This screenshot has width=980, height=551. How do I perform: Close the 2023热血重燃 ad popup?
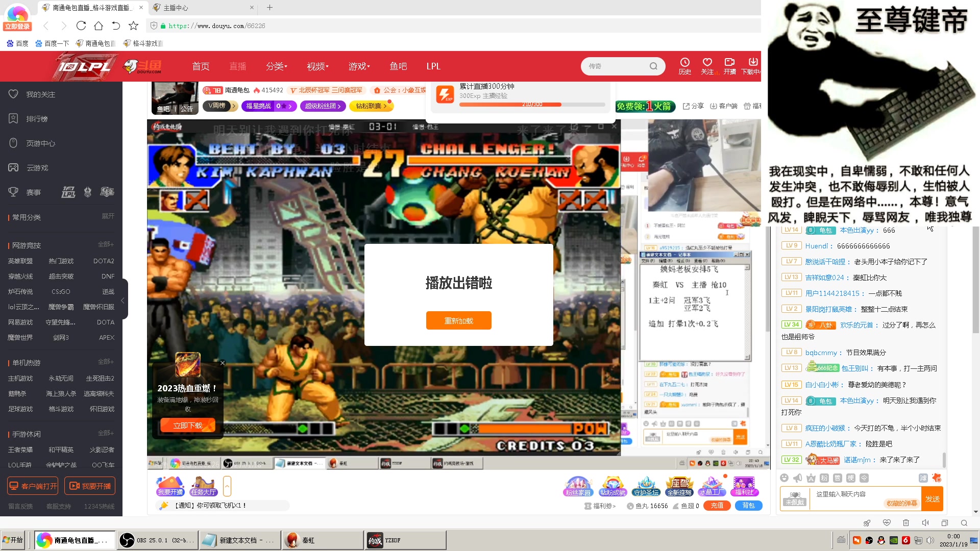point(223,363)
